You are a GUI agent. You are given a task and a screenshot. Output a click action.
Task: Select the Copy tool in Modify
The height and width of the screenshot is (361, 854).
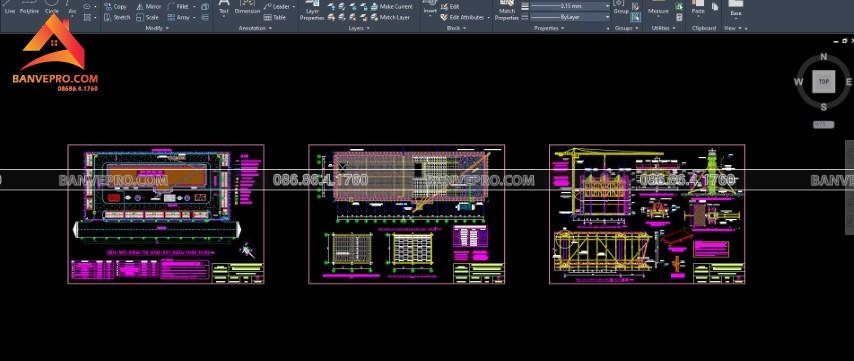coord(115,7)
